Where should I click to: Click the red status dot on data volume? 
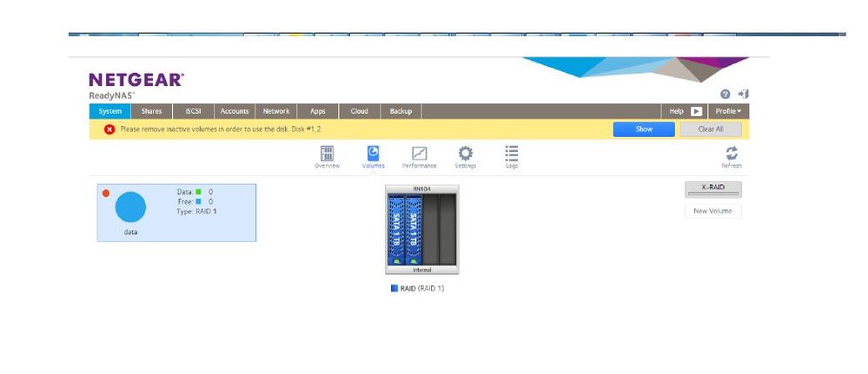click(x=106, y=194)
